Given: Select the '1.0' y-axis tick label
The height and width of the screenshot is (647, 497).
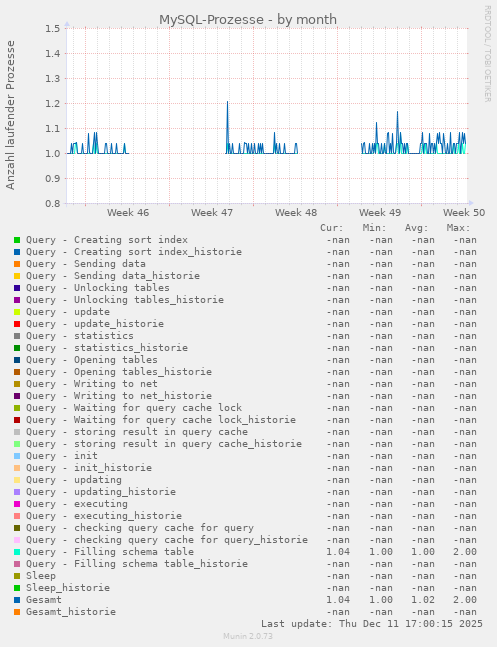Looking at the screenshot, I should click(x=52, y=153).
